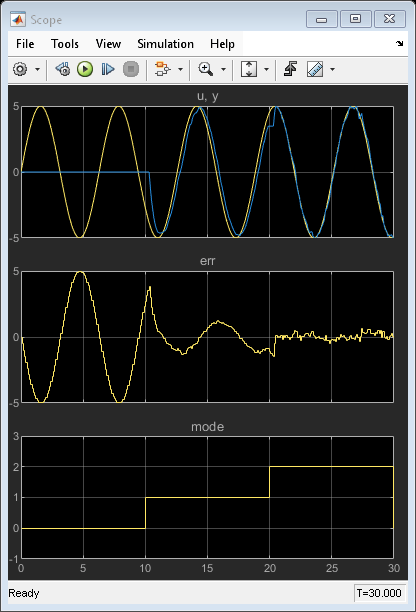This screenshot has width=416, height=612.
Task: Click the Step Back icon
Action: click(62, 69)
